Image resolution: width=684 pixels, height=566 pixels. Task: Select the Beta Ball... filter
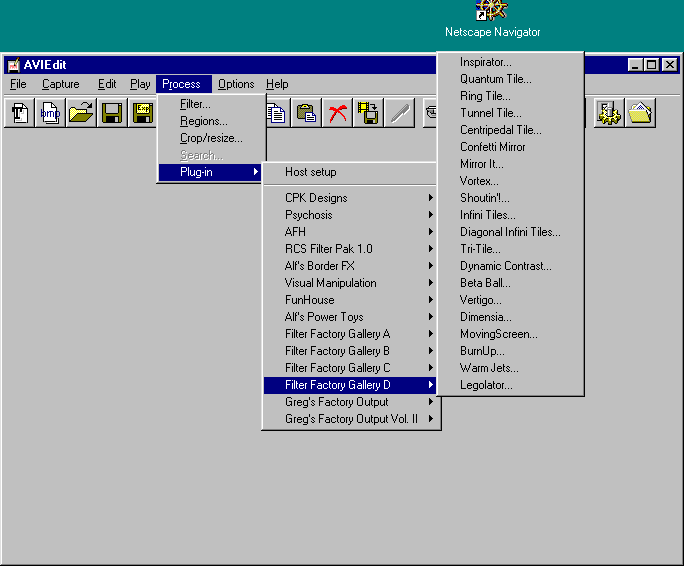tap(510, 283)
